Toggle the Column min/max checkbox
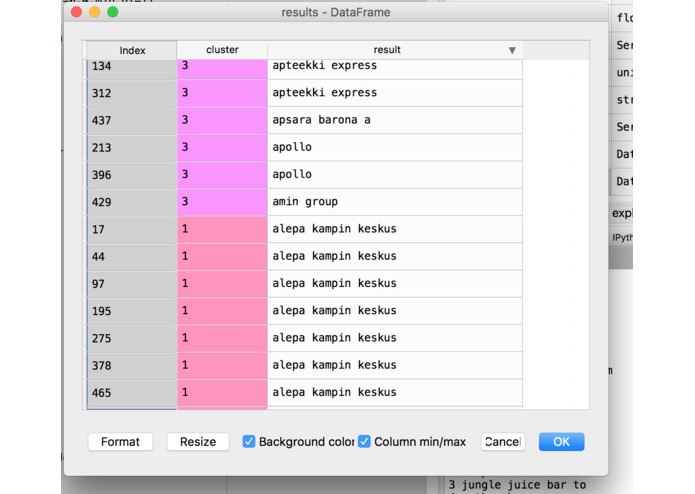The width and height of the screenshot is (695, 494). [364, 441]
